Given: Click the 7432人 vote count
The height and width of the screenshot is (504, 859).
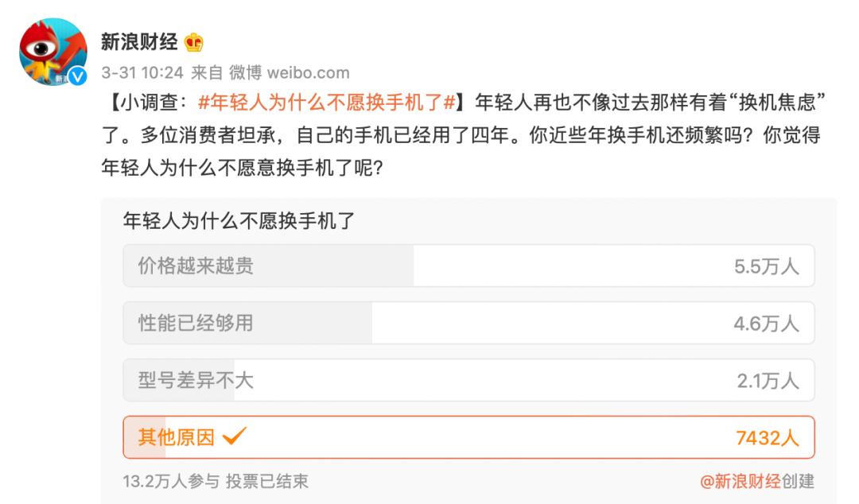Looking at the screenshot, I should pyautogui.click(x=768, y=437).
